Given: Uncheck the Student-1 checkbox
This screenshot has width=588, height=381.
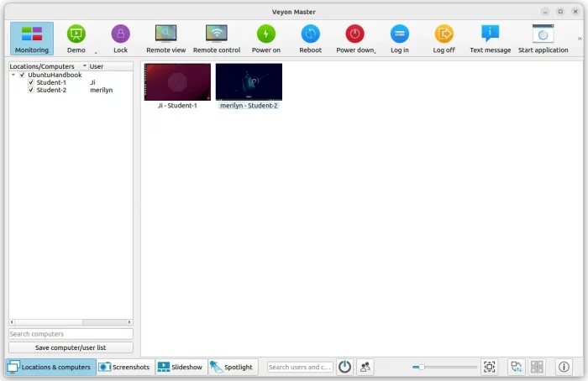Looking at the screenshot, I should coord(31,82).
